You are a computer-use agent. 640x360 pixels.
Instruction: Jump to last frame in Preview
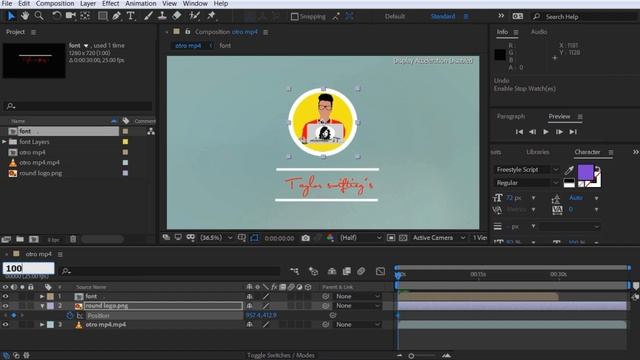573,132
